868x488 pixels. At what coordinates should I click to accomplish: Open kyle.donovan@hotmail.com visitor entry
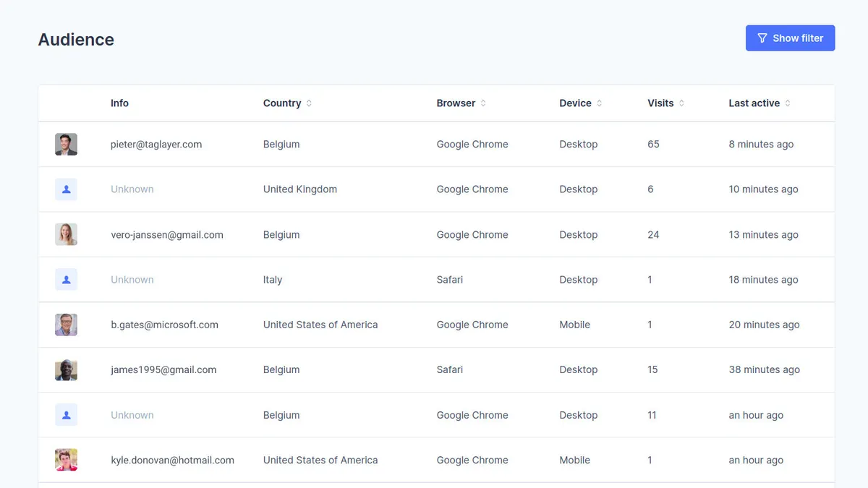172,460
